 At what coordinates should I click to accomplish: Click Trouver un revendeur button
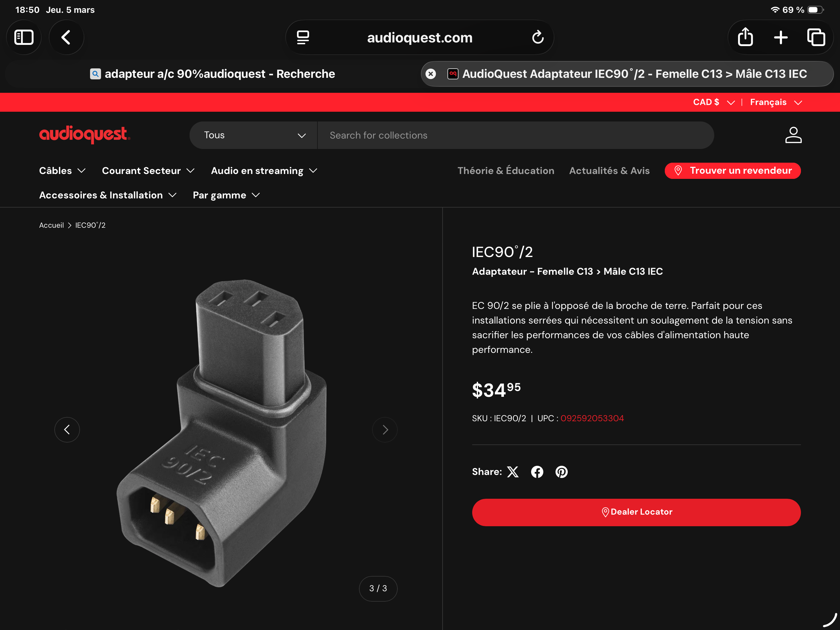[x=733, y=171]
